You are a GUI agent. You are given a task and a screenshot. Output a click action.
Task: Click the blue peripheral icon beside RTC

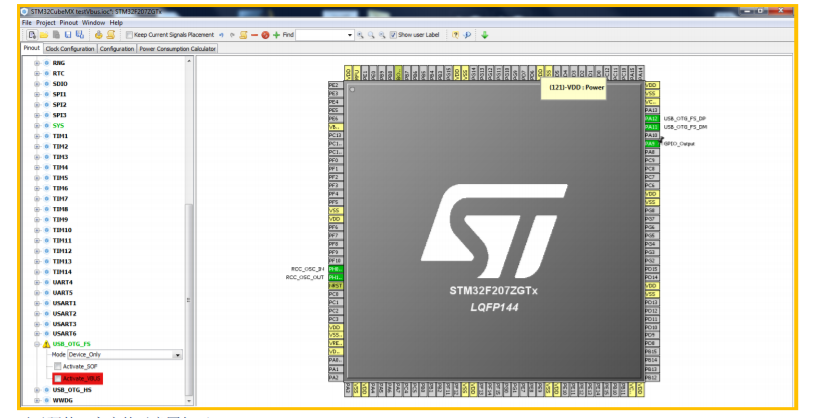[x=47, y=73]
